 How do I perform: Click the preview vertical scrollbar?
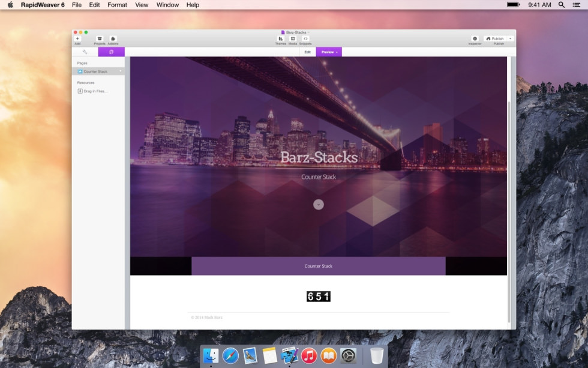click(509, 212)
